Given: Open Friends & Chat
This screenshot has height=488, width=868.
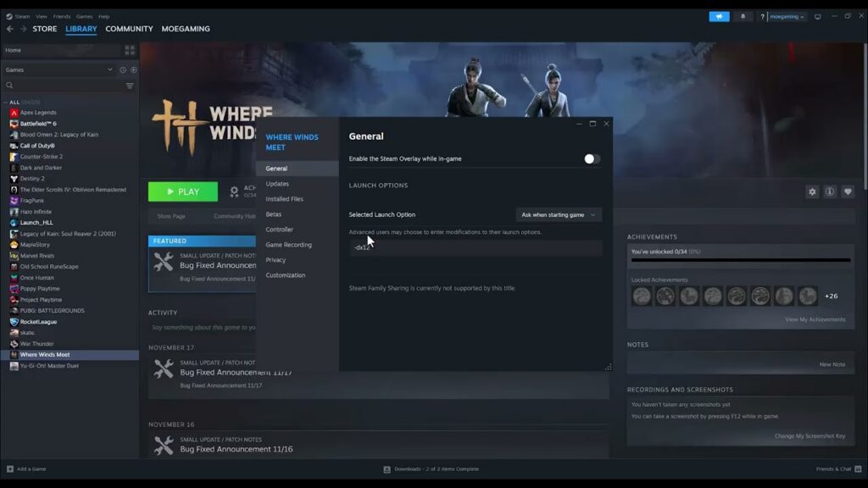Looking at the screenshot, I should coord(838,469).
